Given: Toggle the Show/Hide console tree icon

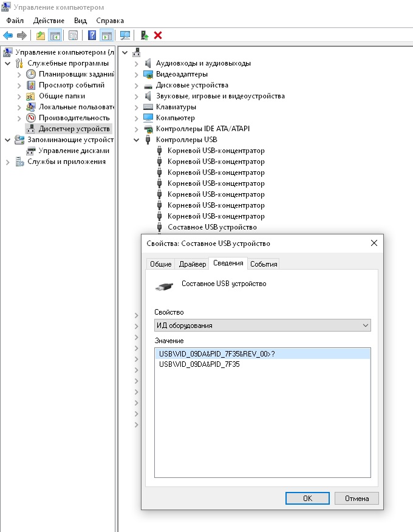Looking at the screenshot, I should pos(55,35).
